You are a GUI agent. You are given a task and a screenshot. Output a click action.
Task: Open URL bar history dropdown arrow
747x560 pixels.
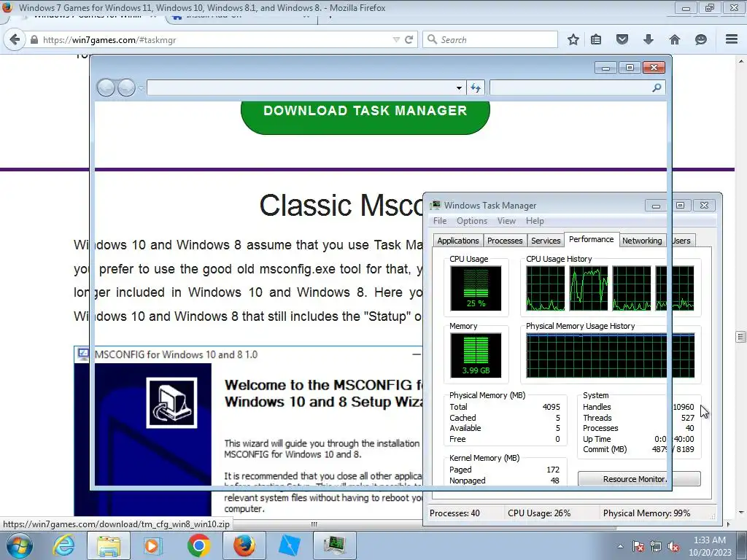point(396,39)
